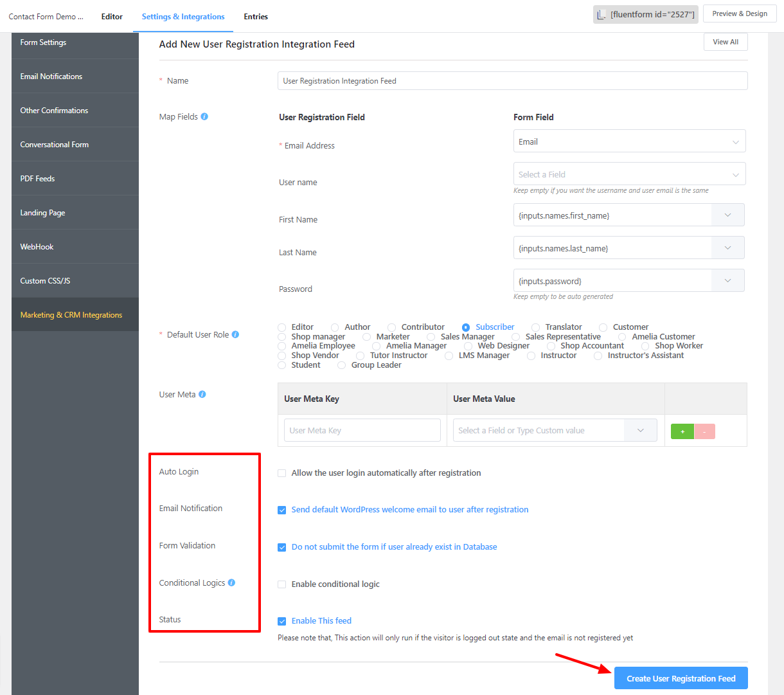Open PDF Feeds in sidebar

[x=75, y=179]
